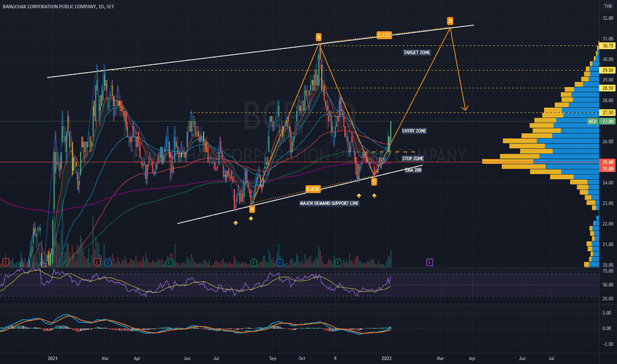
Task: Open the green earnings marker in November 2021
Action: click(x=338, y=262)
